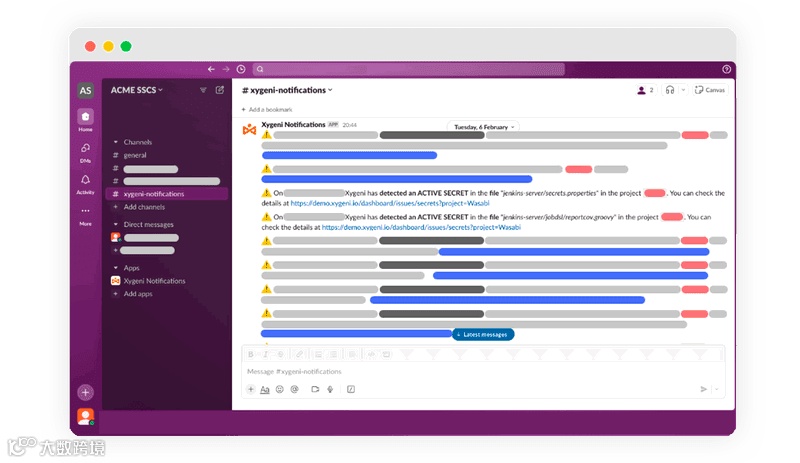Go to the Home view
The height and width of the screenshot is (463, 800).
(x=85, y=120)
